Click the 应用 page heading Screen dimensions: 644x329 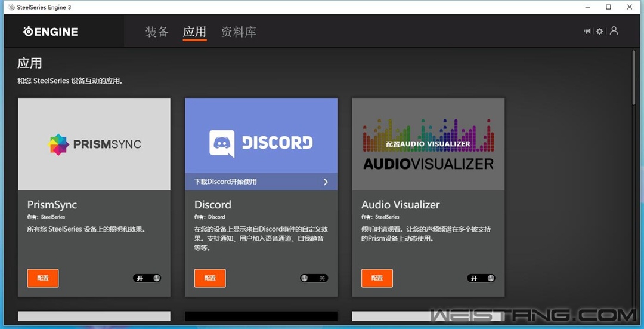(x=30, y=63)
